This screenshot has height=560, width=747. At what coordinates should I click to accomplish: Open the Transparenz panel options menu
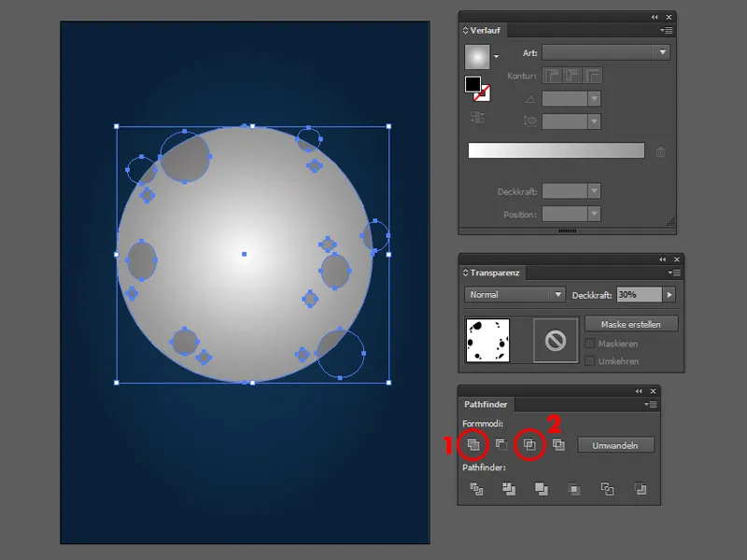click(674, 273)
